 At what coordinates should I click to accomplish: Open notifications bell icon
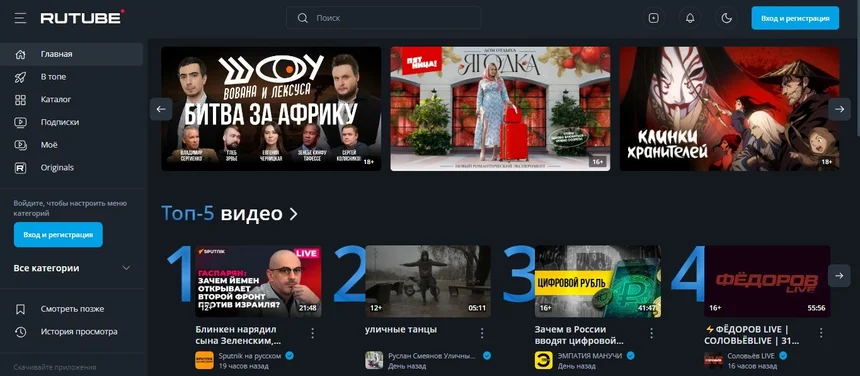point(690,18)
